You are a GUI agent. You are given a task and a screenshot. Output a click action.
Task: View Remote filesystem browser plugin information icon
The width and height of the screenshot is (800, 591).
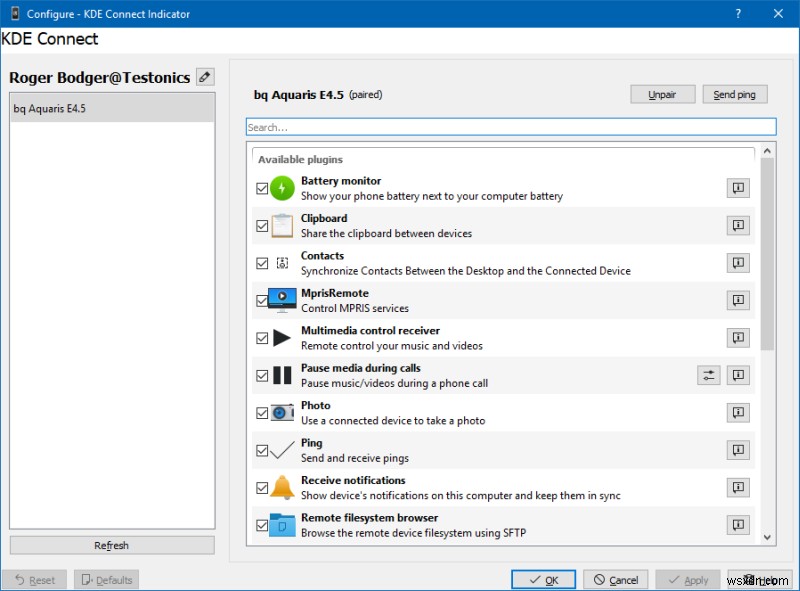(x=738, y=525)
